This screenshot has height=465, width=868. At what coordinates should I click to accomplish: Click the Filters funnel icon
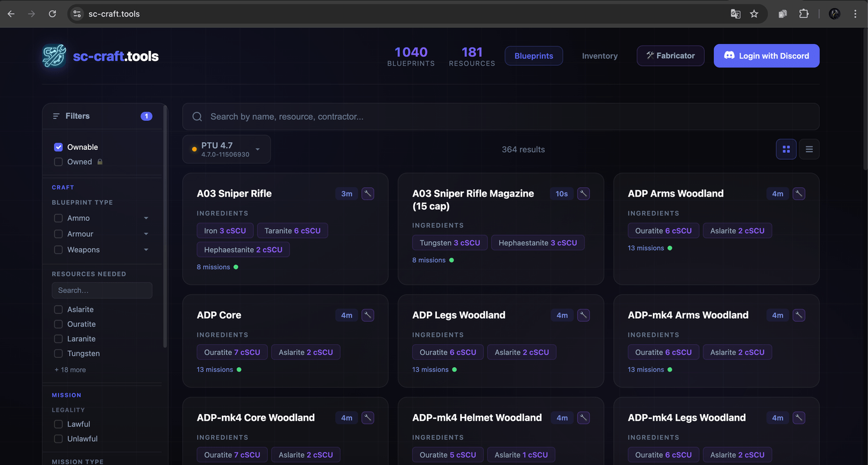pos(55,116)
